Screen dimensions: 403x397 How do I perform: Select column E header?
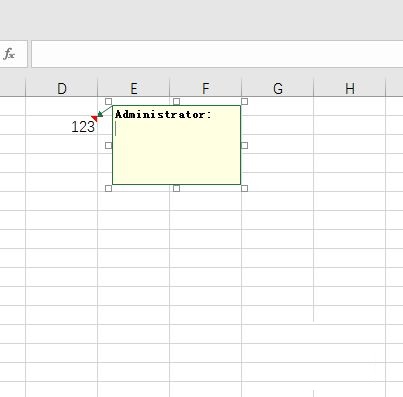134,88
